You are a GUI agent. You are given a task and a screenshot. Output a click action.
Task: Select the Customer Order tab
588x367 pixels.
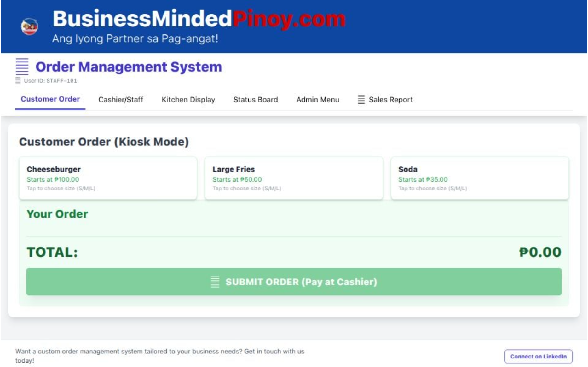tap(50, 99)
